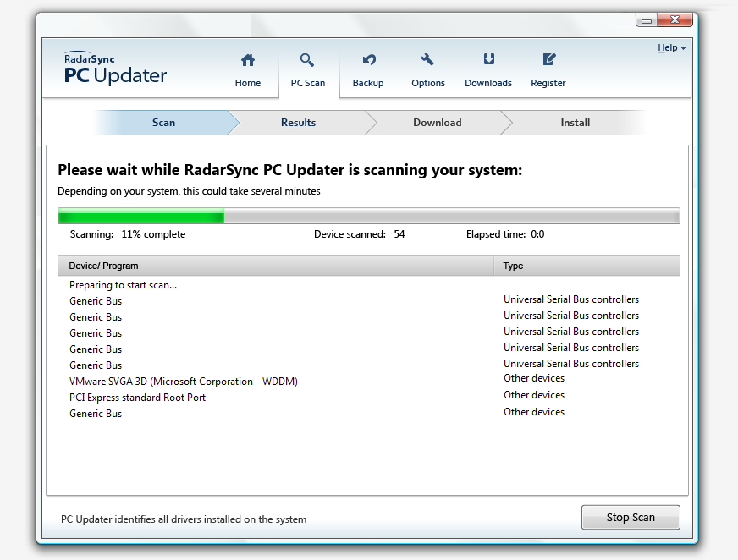The height and width of the screenshot is (560, 738).
Task: Select the PC Scan magnifier icon
Action: (x=307, y=60)
